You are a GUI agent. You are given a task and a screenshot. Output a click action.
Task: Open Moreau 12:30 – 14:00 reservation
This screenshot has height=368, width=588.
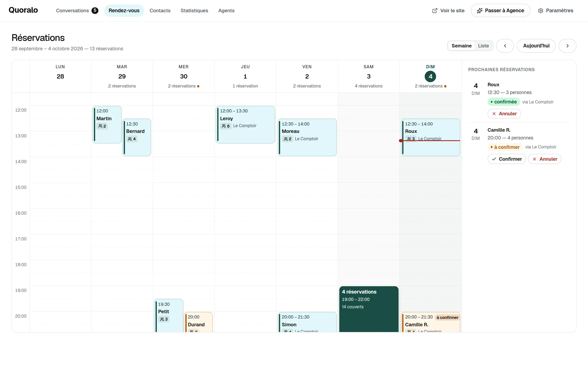pyautogui.click(x=307, y=137)
